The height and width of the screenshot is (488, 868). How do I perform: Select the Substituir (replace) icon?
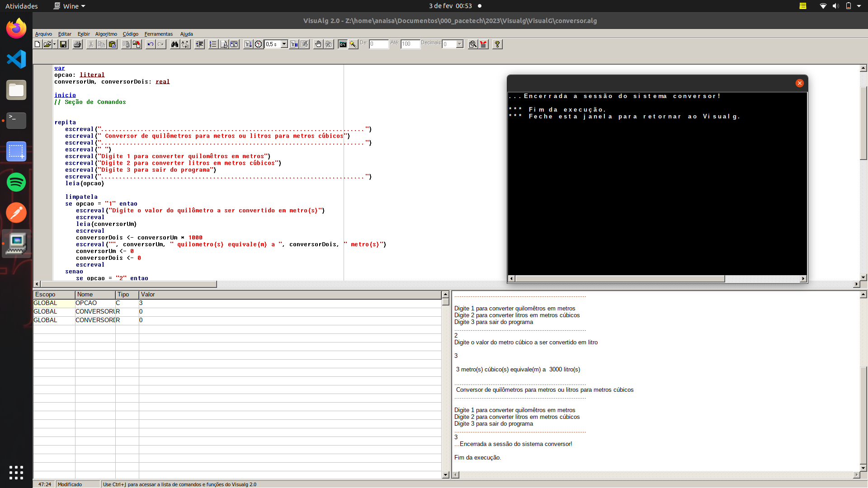click(x=186, y=44)
